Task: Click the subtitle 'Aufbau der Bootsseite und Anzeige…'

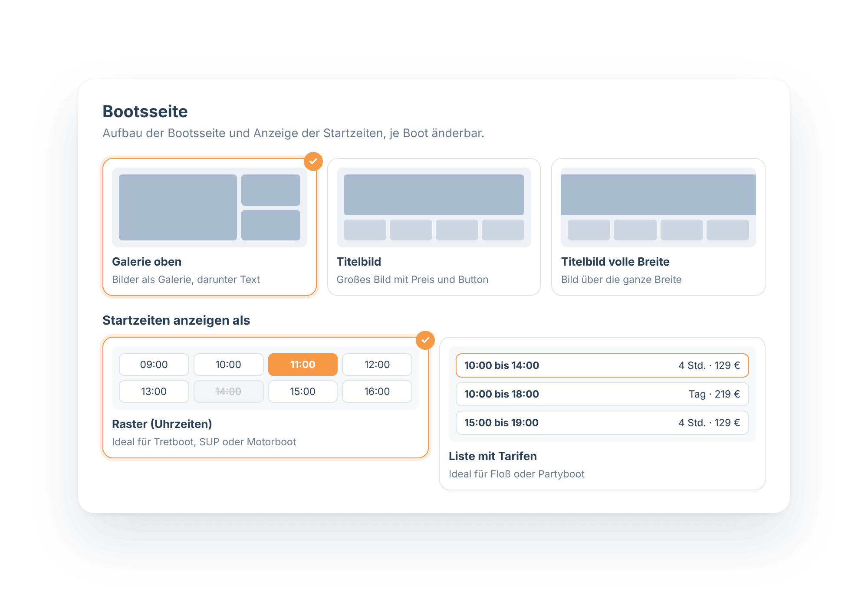Action: click(293, 133)
